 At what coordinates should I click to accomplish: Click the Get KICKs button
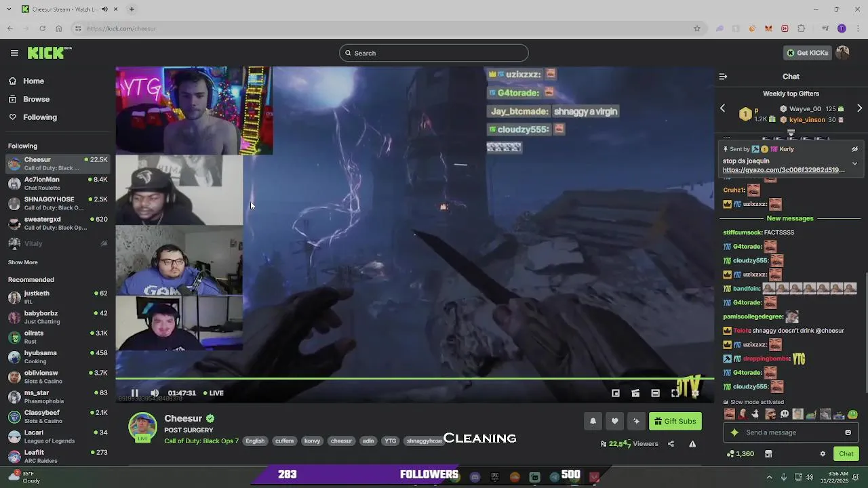(x=807, y=53)
